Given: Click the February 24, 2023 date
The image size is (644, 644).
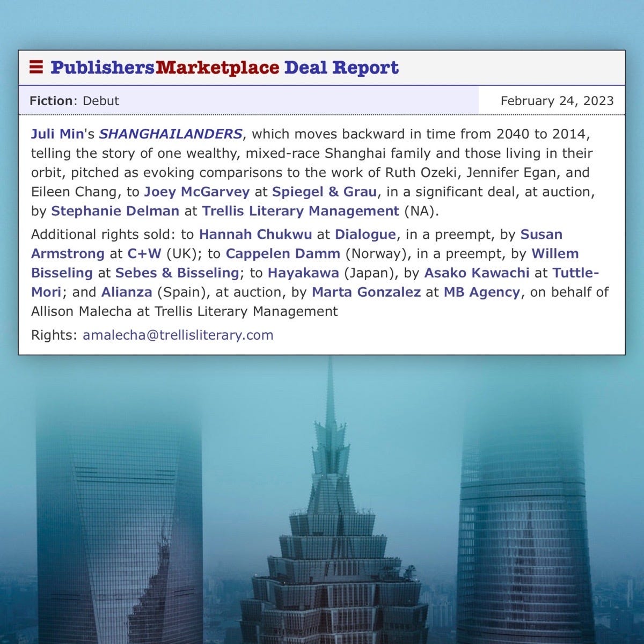Looking at the screenshot, I should pos(557,101).
